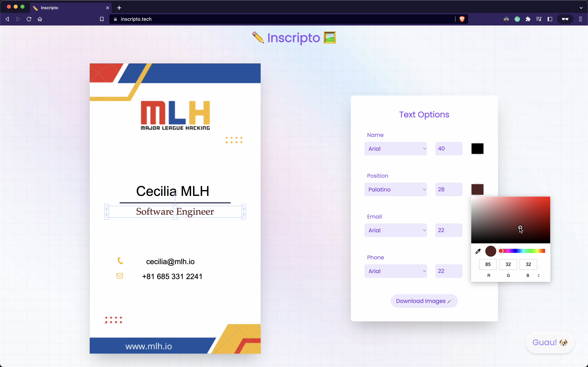588x367 pixels.
Task: Switch the RGB color format toggle
Action: 538,276
